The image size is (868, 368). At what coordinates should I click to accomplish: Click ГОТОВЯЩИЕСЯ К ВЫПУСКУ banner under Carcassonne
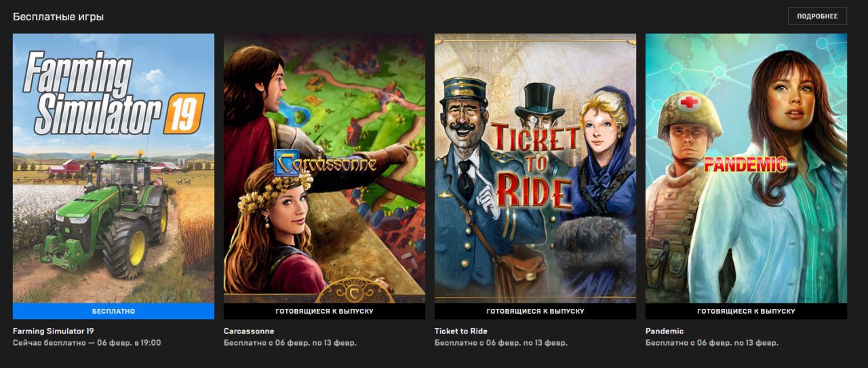[324, 311]
